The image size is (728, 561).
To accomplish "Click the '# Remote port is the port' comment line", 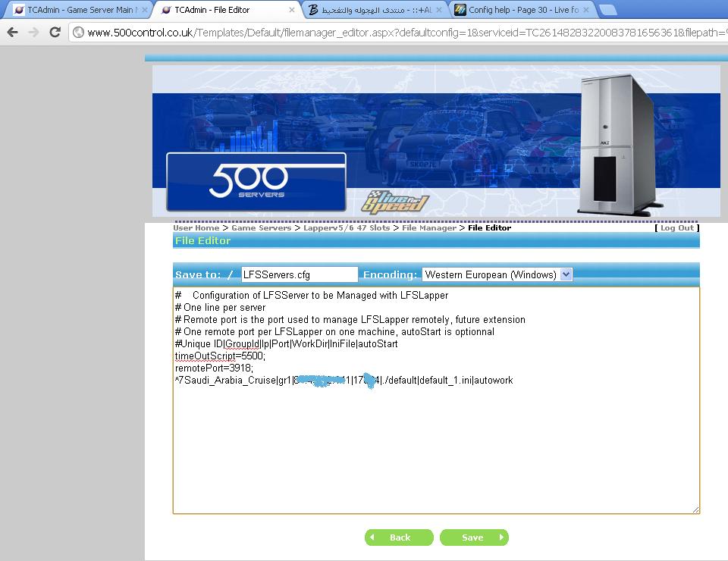I will tap(350, 319).
